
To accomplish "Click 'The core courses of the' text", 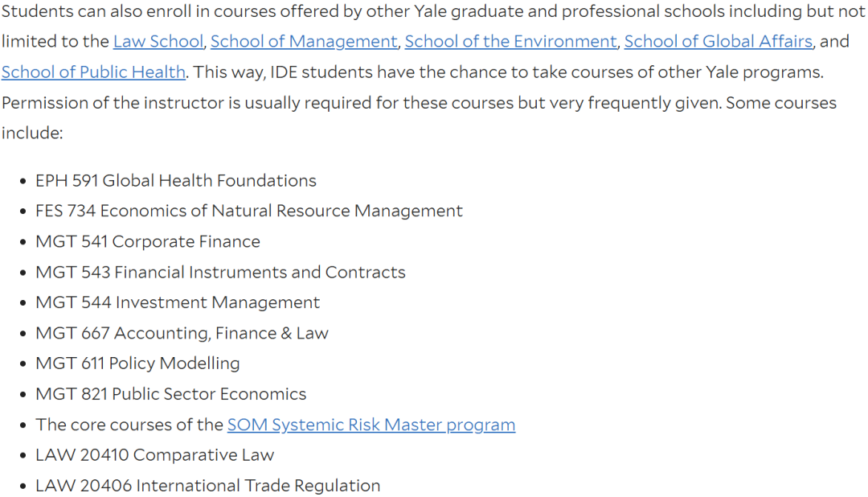I will point(129,425).
